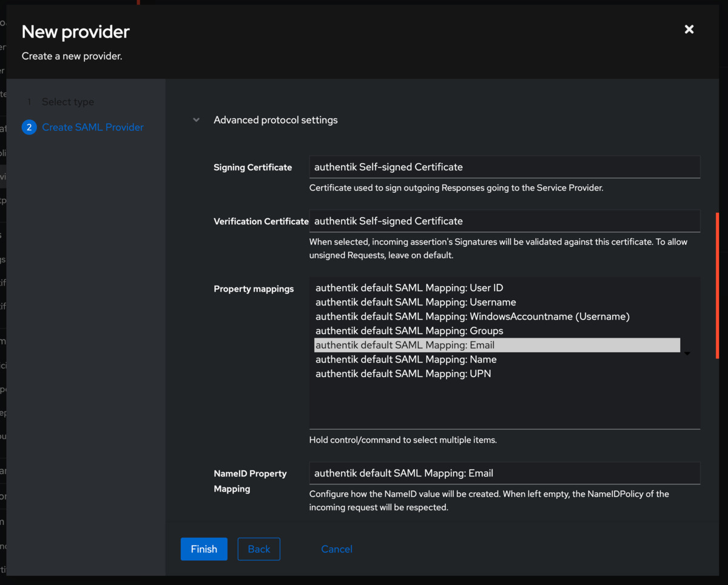Select the Name SAML mapping
The height and width of the screenshot is (585, 728).
pyautogui.click(x=497, y=359)
